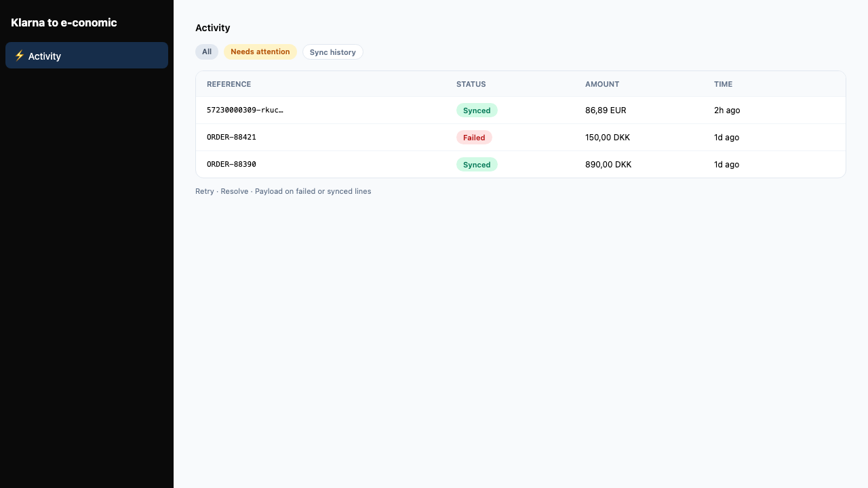The image size is (868, 488).
Task: Select the All filter chip
Action: pos(207,52)
